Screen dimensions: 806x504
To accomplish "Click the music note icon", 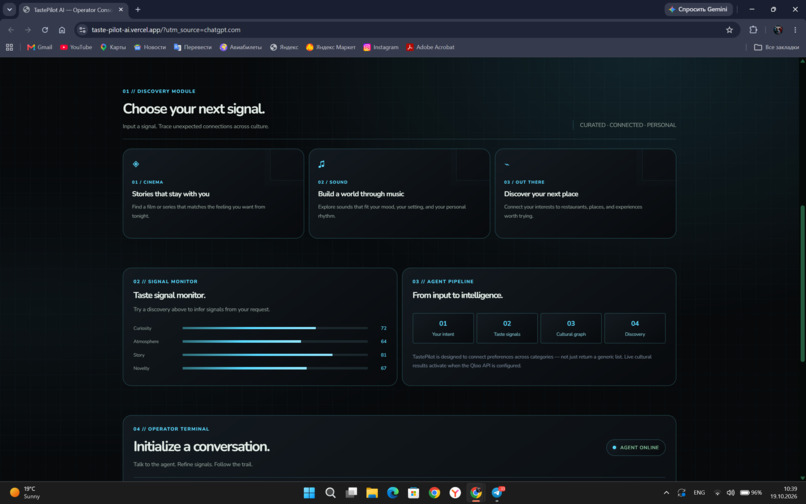I will pyautogui.click(x=321, y=164).
